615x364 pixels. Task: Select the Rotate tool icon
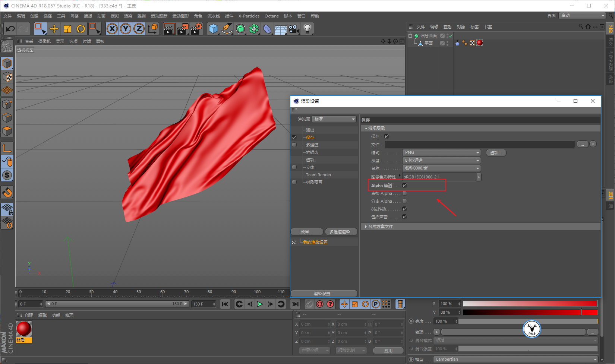coord(81,29)
